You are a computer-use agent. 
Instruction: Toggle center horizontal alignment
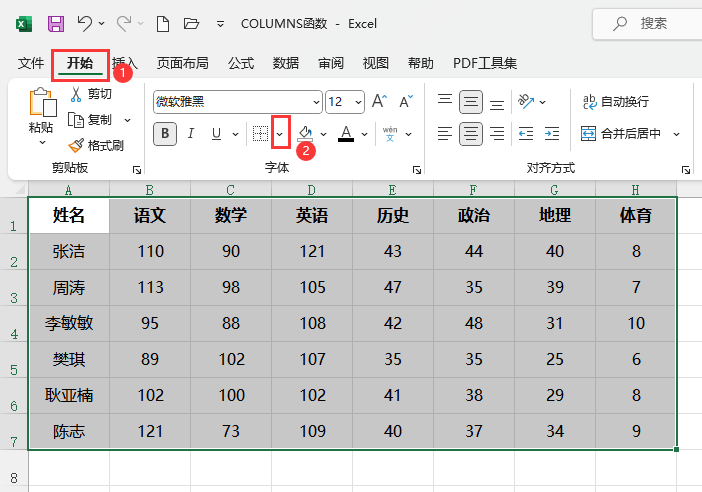point(471,133)
